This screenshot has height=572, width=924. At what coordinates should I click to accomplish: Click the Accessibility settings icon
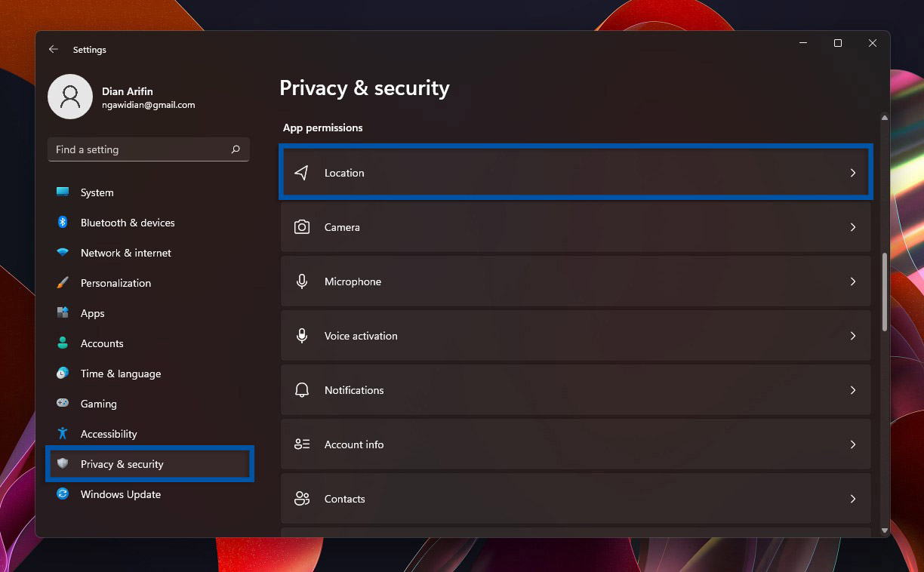click(x=63, y=434)
